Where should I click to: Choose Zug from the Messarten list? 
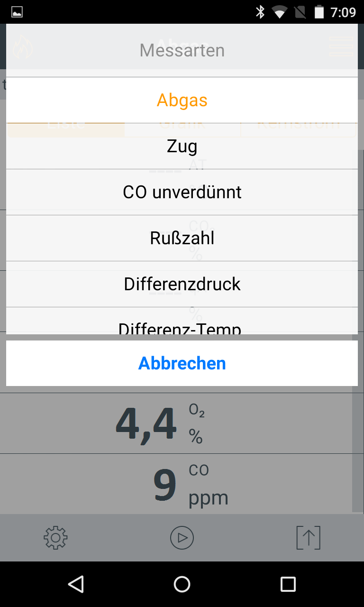tap(182, 146)
